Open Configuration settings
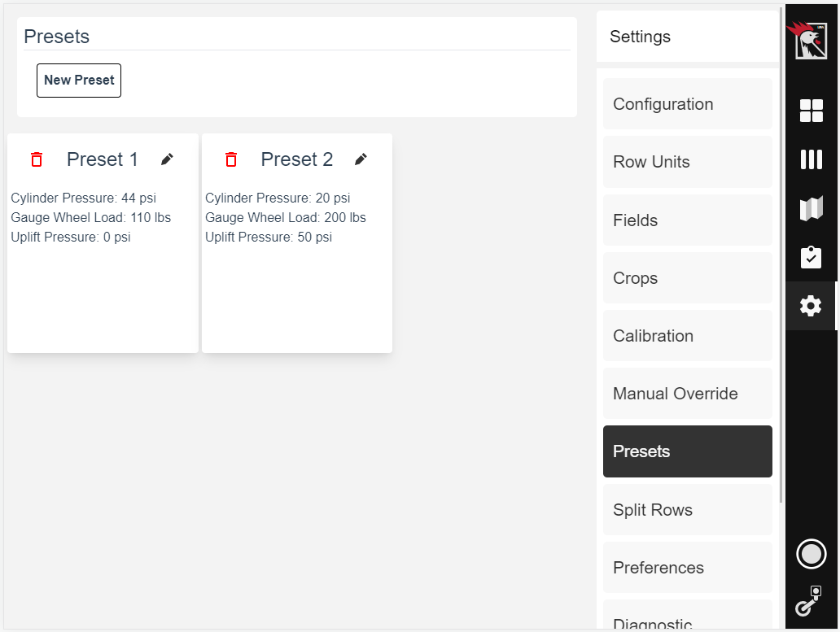 [x=687, y=104]
